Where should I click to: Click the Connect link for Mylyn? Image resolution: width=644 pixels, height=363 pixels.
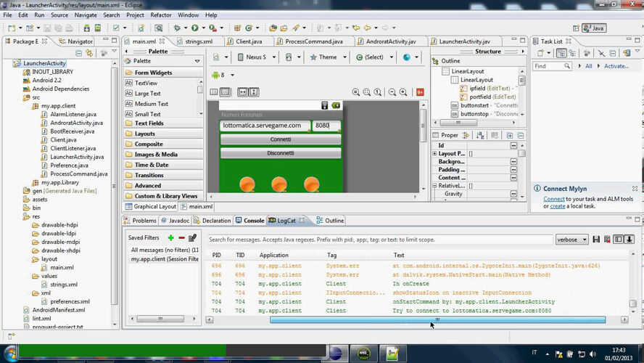point(554,199)
